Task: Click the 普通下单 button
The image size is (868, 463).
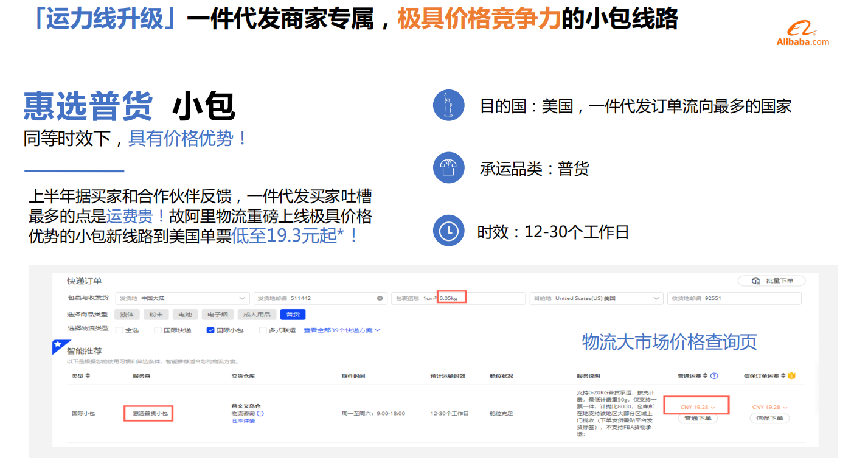Action: (x=697, y=419)
